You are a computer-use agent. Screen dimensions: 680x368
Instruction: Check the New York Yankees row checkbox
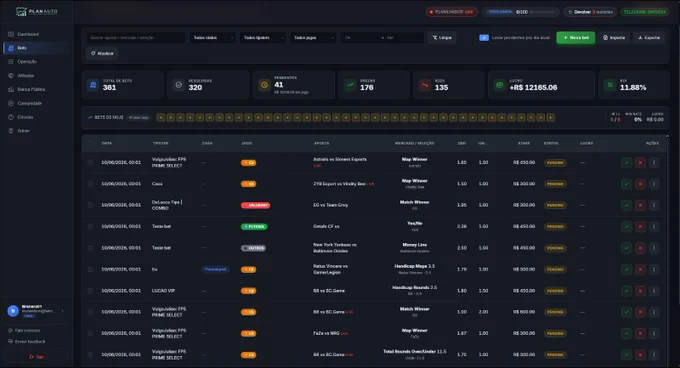[90, 248]
